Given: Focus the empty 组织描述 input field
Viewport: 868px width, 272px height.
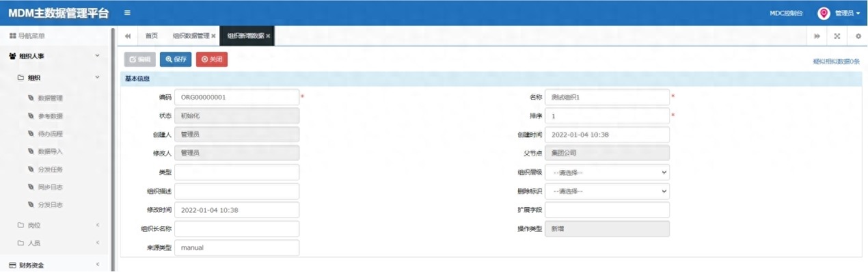Looking at the screenshot, I should tap(236, 191).
